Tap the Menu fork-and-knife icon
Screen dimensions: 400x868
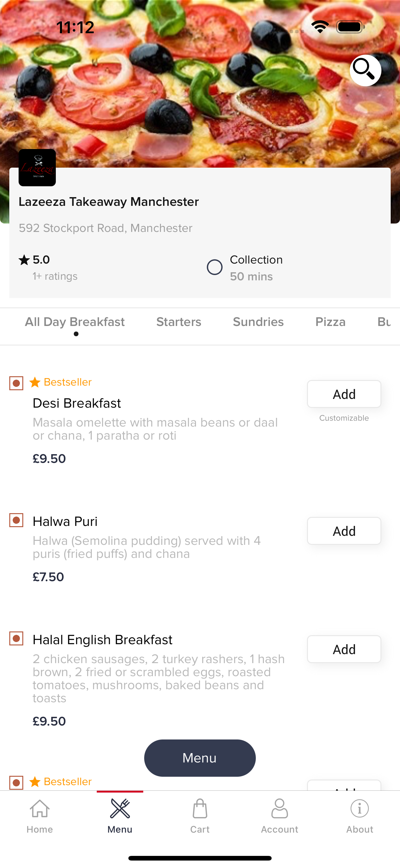pyautogui.click(x=120, y=809)
